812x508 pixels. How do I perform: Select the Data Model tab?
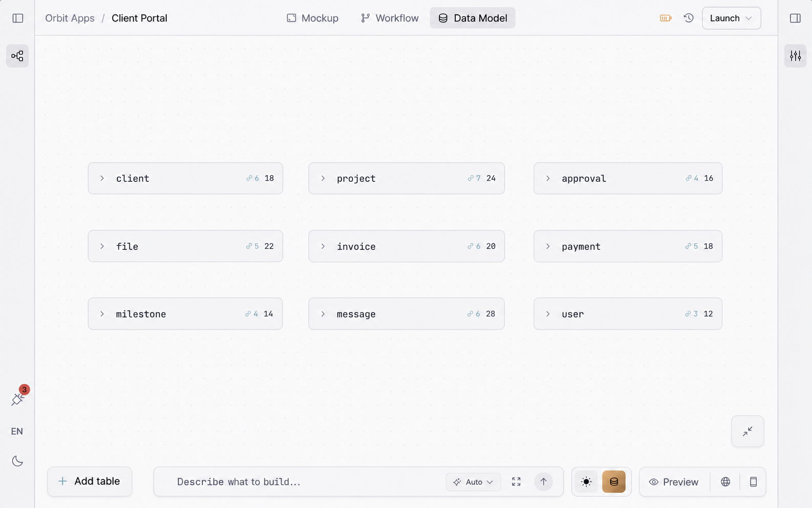click(x=473, y=18)
